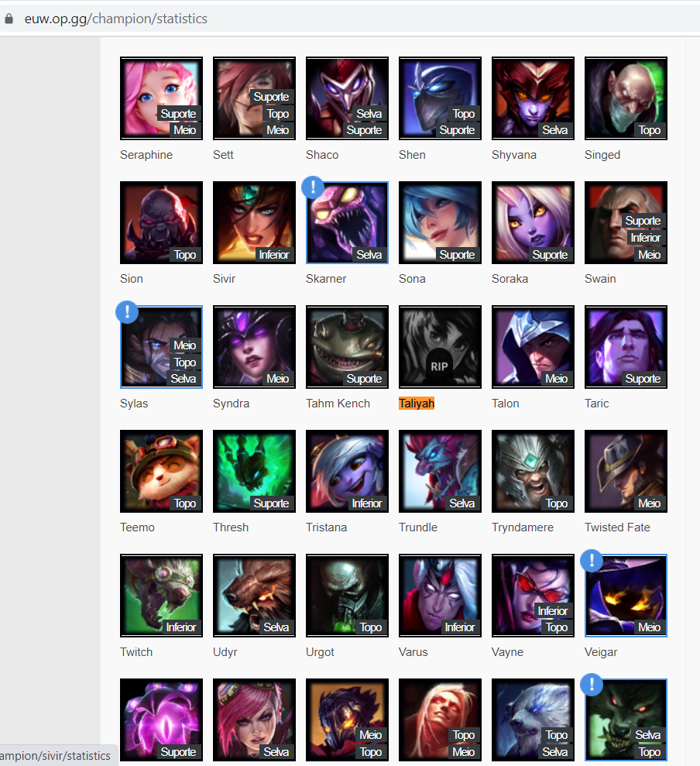The width and height of the screenshot is (700, 766).
Task: Click the blue alert badge on Sylas
Action: 127,312
